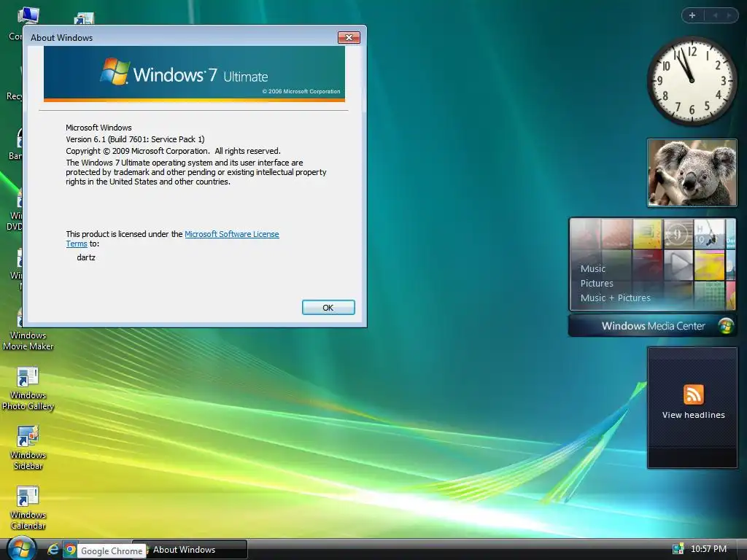Select Pictures in the Media Center gadget
The image size is (747, 560).
click(x=597, y=284)
